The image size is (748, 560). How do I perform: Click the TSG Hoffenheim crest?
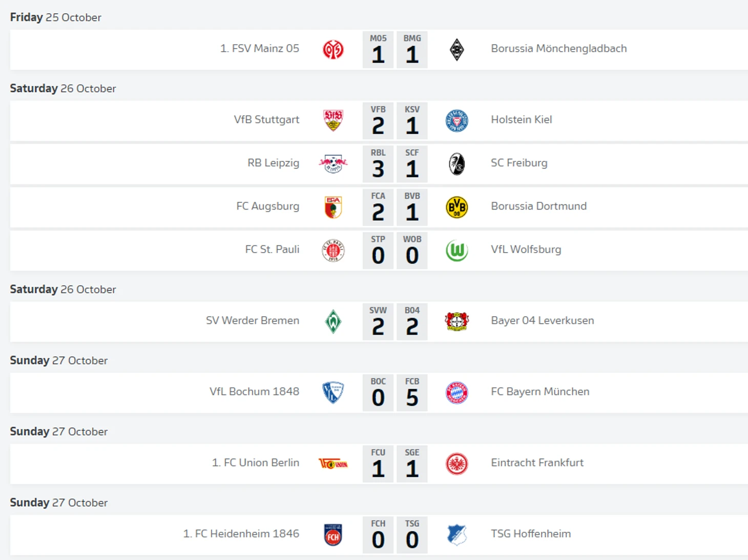click(456, 535)
